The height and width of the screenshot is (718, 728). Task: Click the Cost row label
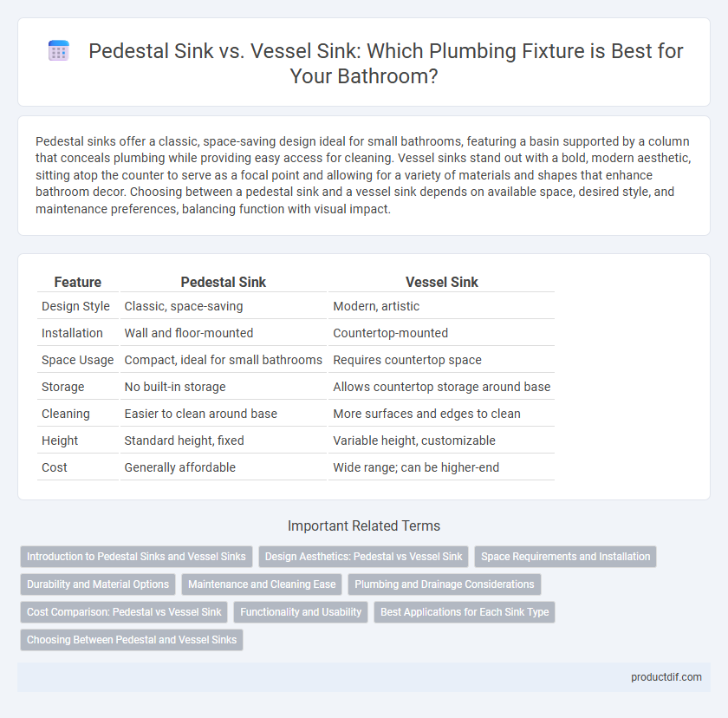tap(55, 467)
